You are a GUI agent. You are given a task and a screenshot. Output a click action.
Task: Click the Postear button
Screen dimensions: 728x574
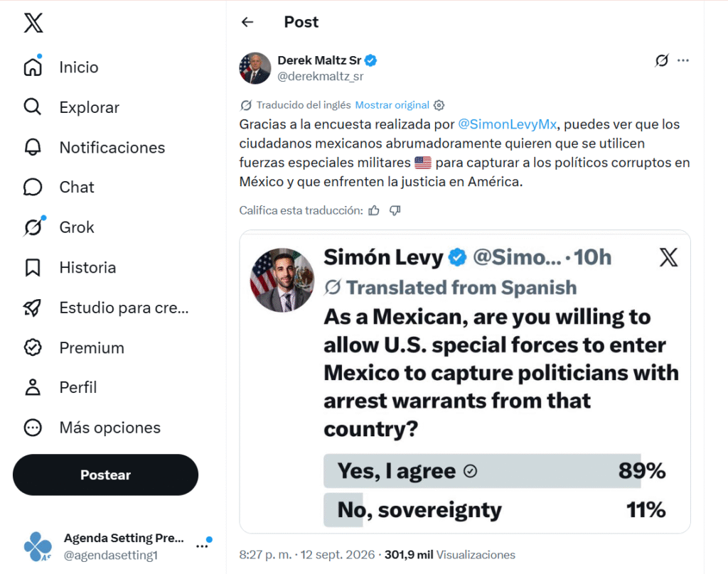click(x=105, y=475)
